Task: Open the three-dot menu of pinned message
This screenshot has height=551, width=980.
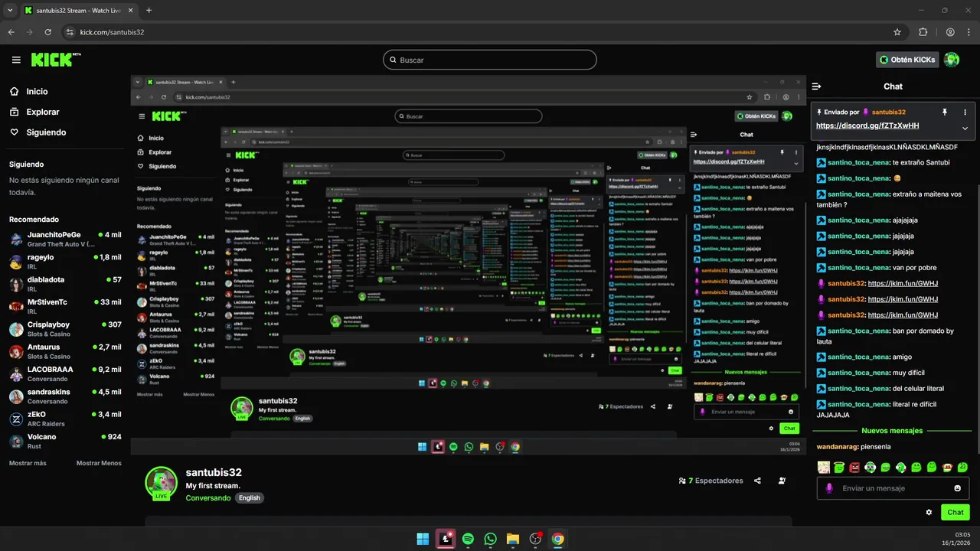Action: (965, 112)
